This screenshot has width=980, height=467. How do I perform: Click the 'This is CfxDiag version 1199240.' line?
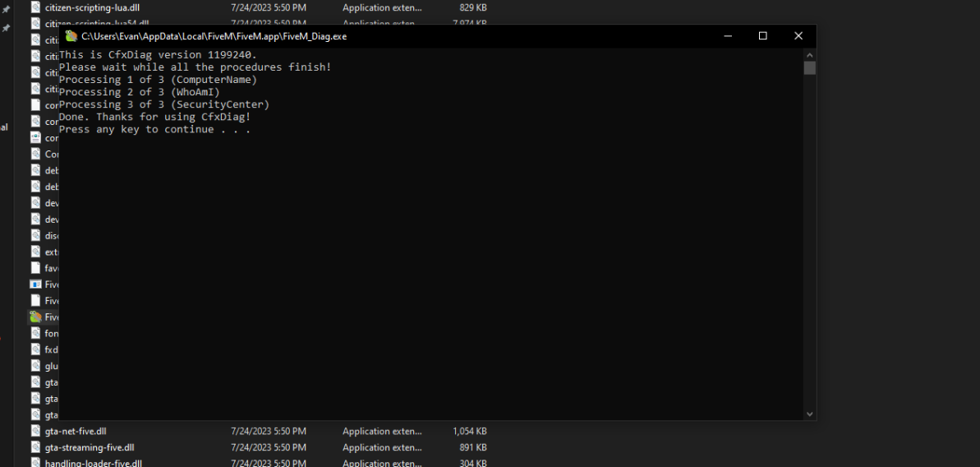(158, 54)
